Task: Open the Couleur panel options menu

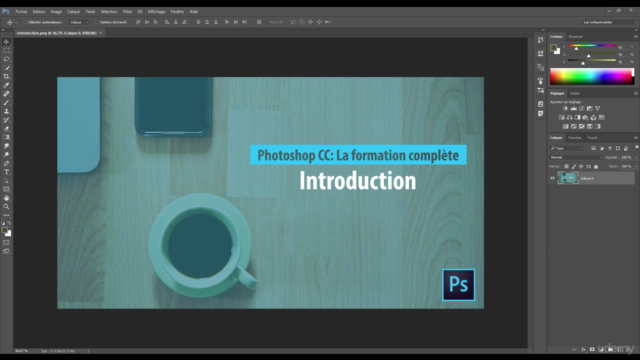Action: (636, 36)
